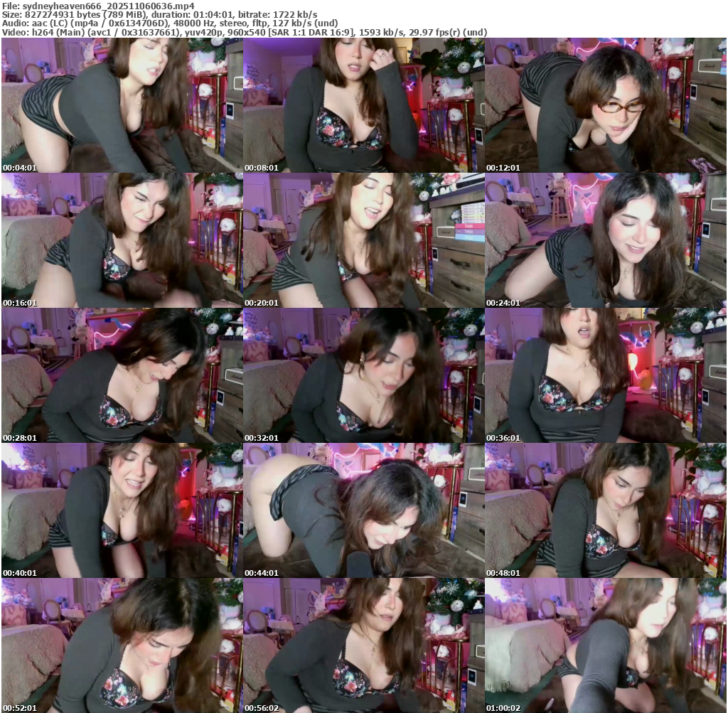Click the 'File: sydneyheaven666_202511060636.mp4' header line
Image resolution: width=728 pixels, height=713 pixels.
98,6
